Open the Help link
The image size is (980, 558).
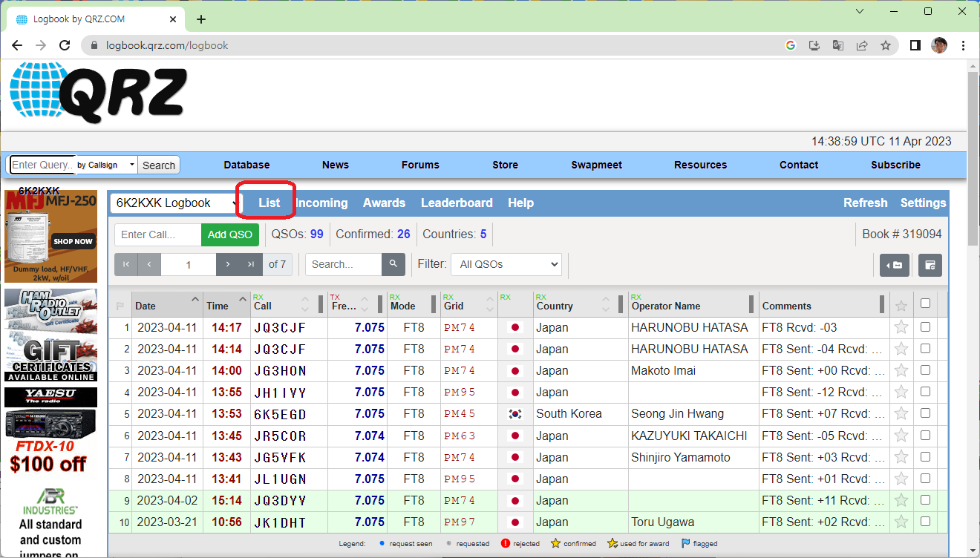520,203
